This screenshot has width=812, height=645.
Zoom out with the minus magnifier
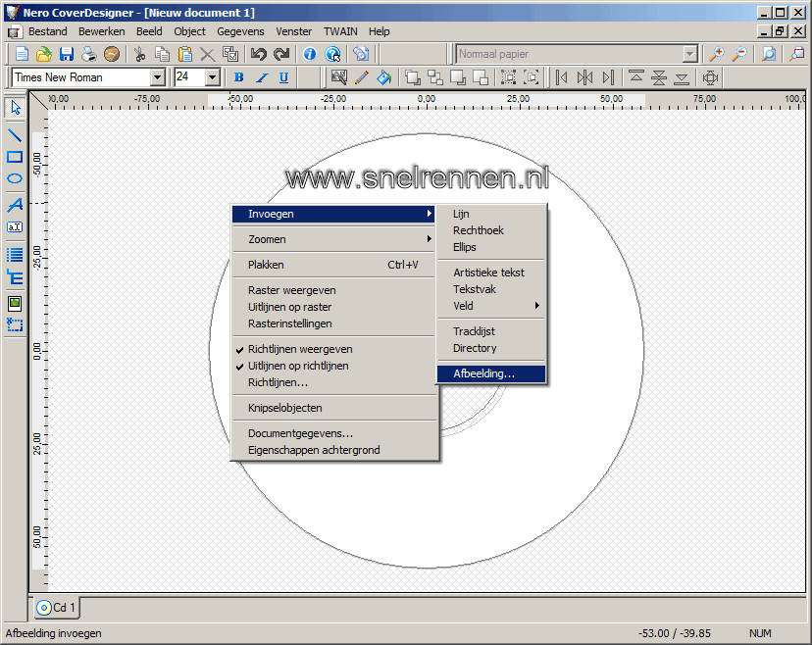point(739,54)
